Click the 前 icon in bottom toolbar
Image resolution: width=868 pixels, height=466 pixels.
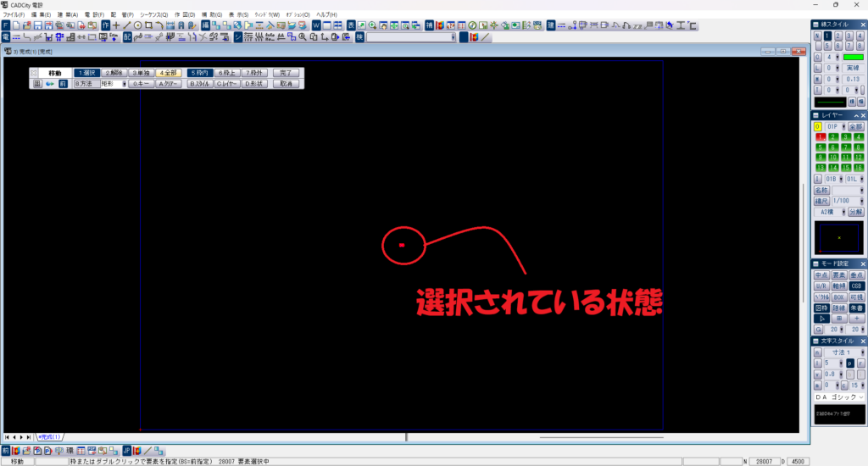click(x=6, y=451)
